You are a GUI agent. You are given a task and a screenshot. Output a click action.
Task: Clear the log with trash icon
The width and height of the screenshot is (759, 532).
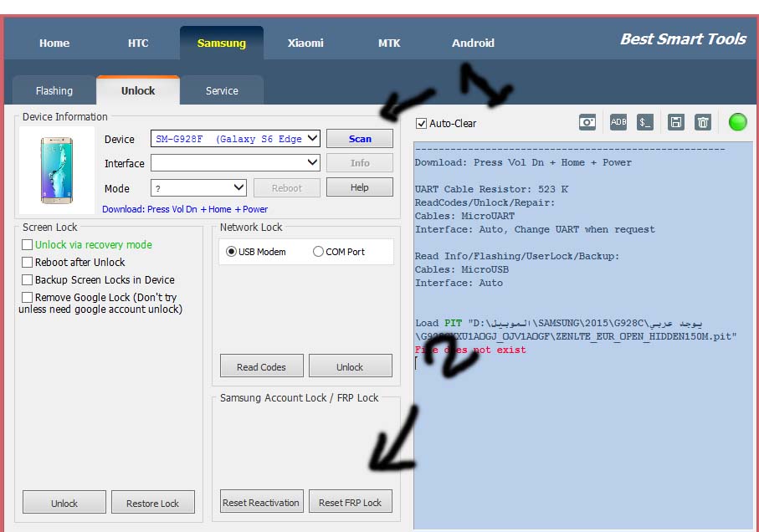click(x=703, y=122)
